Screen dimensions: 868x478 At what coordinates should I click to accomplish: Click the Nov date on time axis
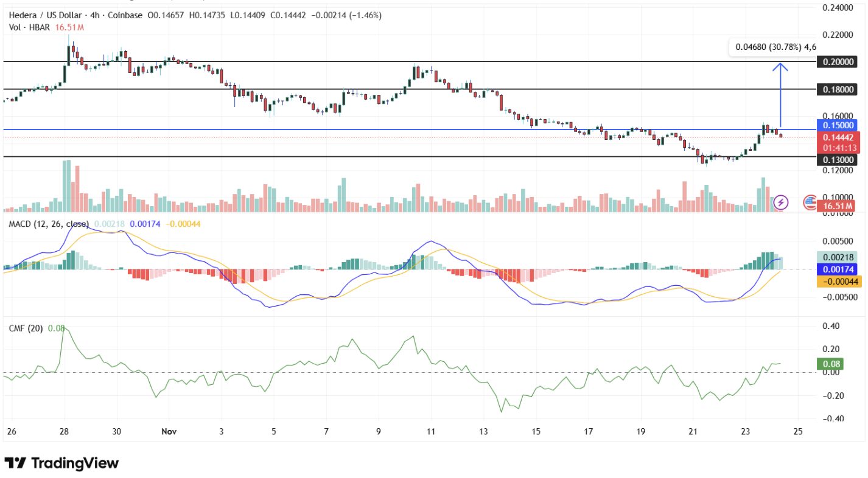pos(170,431)
